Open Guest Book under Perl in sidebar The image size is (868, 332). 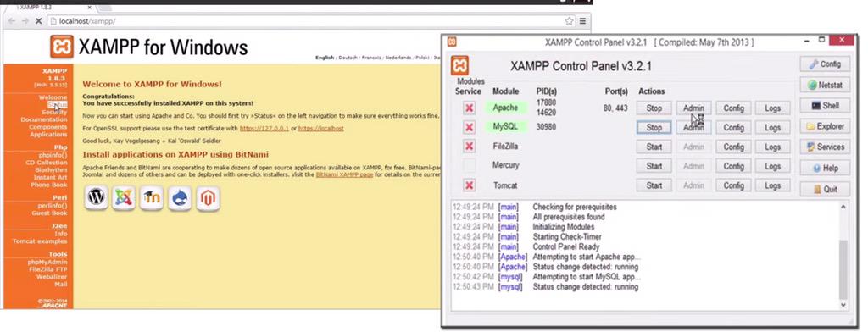click(x=50, y=213)
